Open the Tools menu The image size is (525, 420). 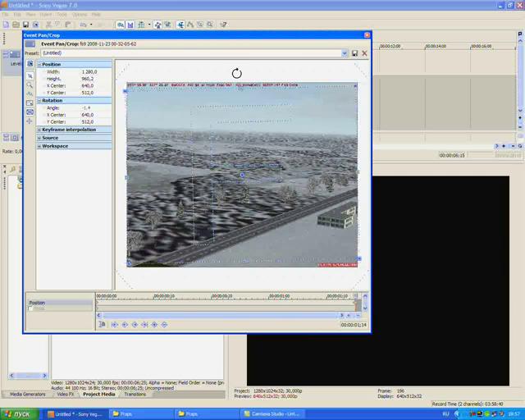click(x=62, y=15)
